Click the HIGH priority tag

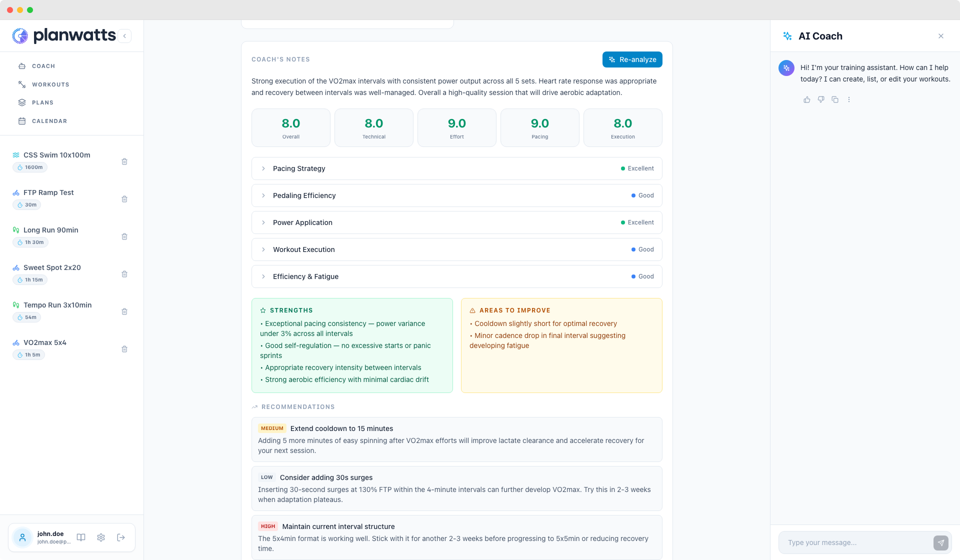(268, 526)
